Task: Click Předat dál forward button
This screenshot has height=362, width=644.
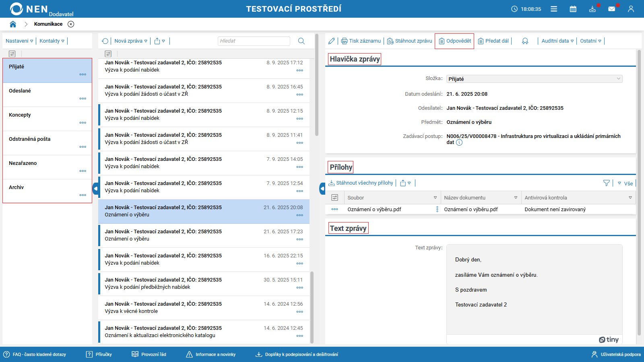Action: pos(493,41)
